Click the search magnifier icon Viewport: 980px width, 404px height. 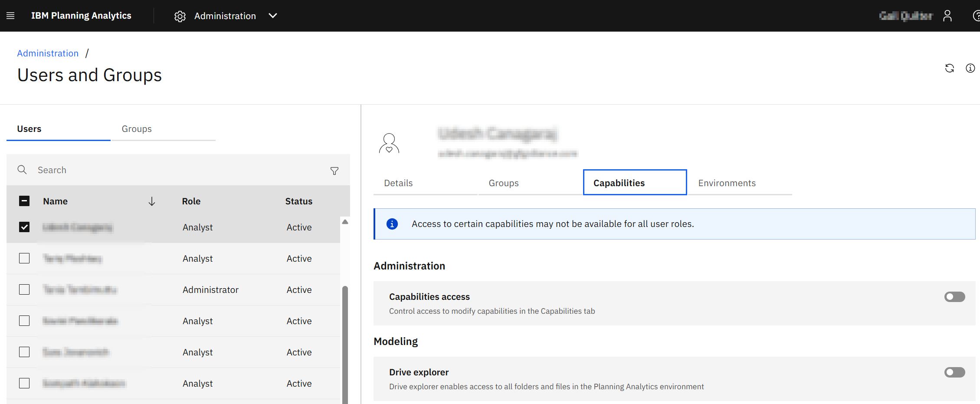click(x=22, y=170)
